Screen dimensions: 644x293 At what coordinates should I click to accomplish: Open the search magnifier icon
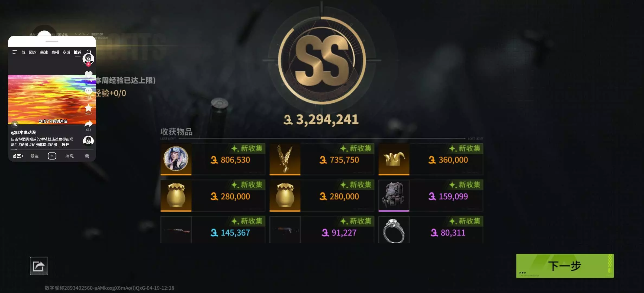[89, 52]
